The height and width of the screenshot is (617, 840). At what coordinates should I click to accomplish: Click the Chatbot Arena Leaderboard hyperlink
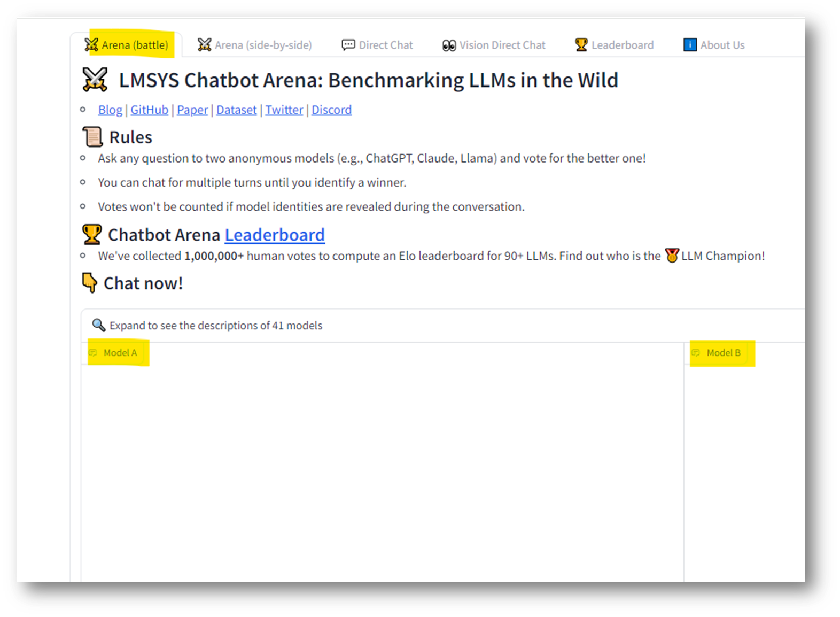(275, 235)
